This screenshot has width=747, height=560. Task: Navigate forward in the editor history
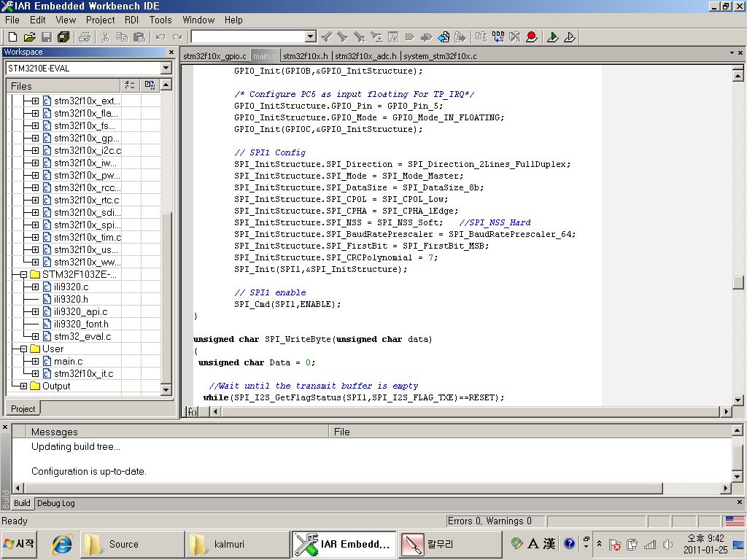point(460,36)
